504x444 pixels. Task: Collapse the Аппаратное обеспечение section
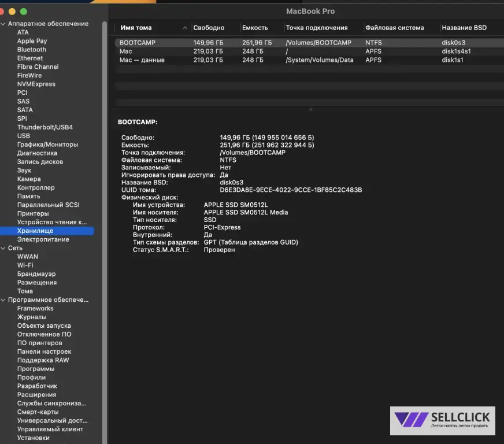tap(3, 24)
